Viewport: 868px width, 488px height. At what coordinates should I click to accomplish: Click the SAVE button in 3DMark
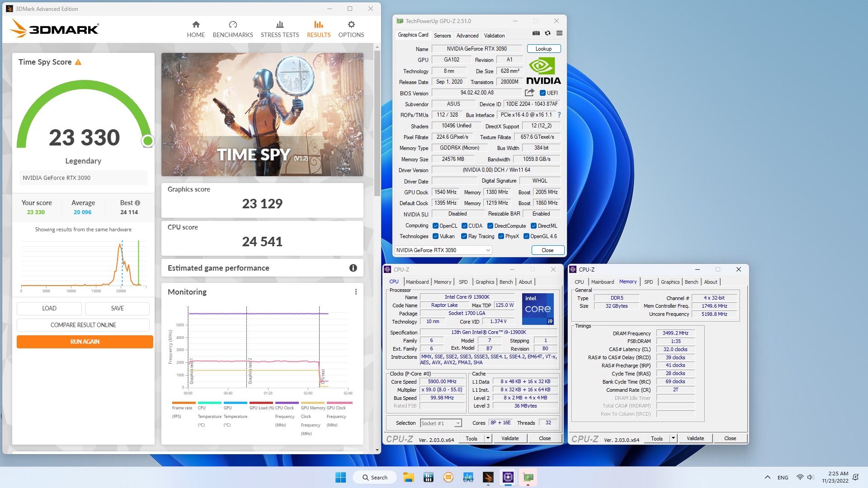[x=117, y=308]
